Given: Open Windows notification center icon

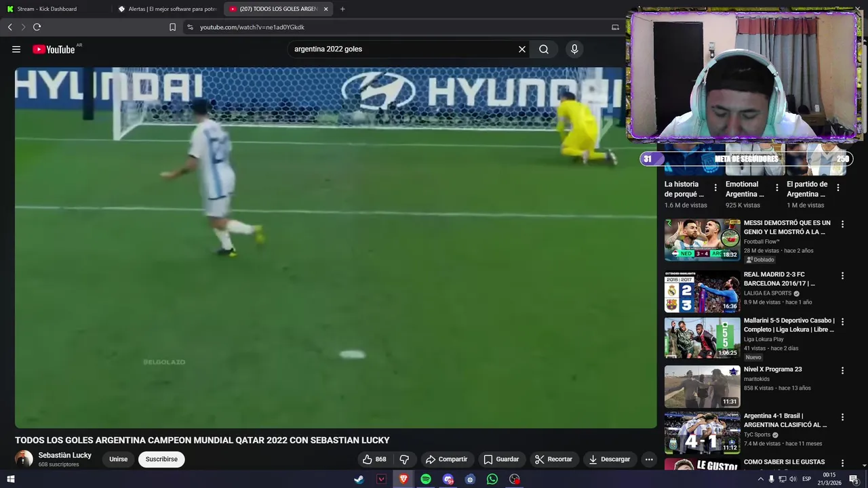Looking at the screenshot, I should 854,479.
